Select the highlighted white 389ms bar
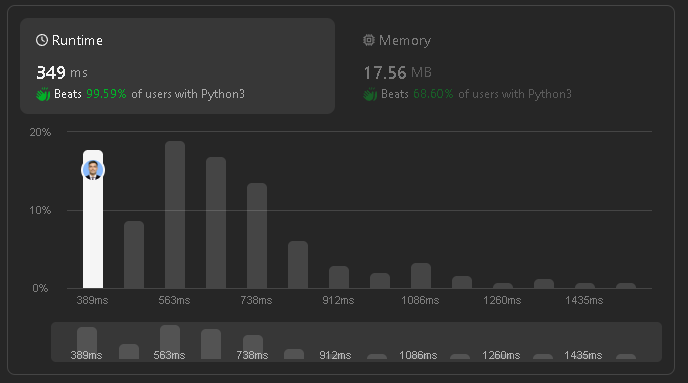The image size is (688, 383). 93,219
